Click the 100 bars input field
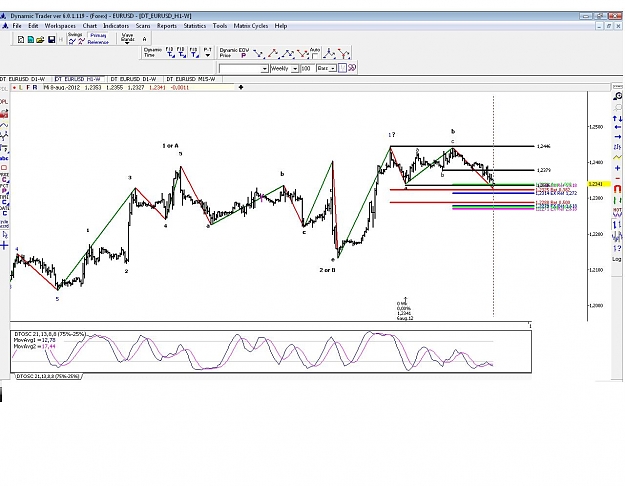The image size is (625, 486). coord(307,69)
